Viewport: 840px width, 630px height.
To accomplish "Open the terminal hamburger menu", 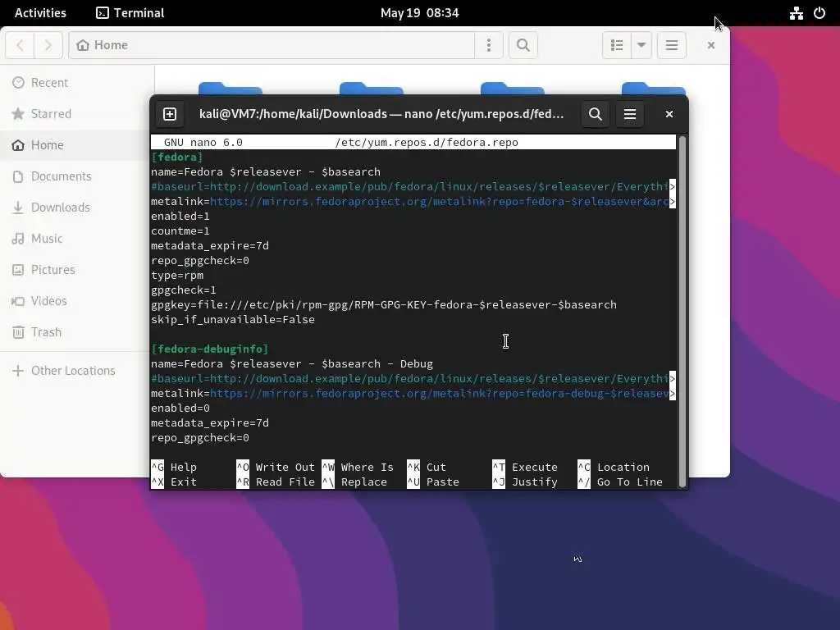I will pyautogui.click(x=629, y=114).
